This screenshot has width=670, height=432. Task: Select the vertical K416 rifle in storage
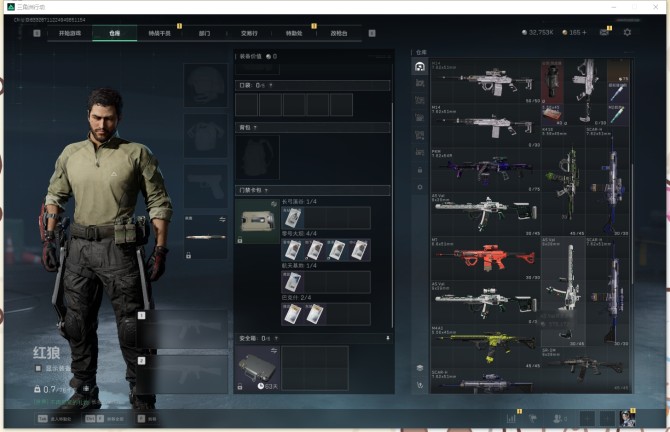563,181
